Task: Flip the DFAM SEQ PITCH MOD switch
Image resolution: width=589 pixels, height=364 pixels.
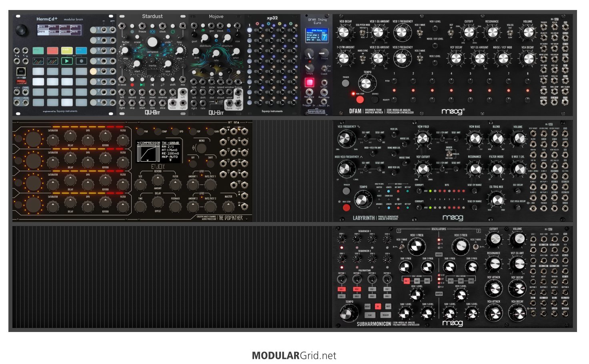Action: [363, 33]
